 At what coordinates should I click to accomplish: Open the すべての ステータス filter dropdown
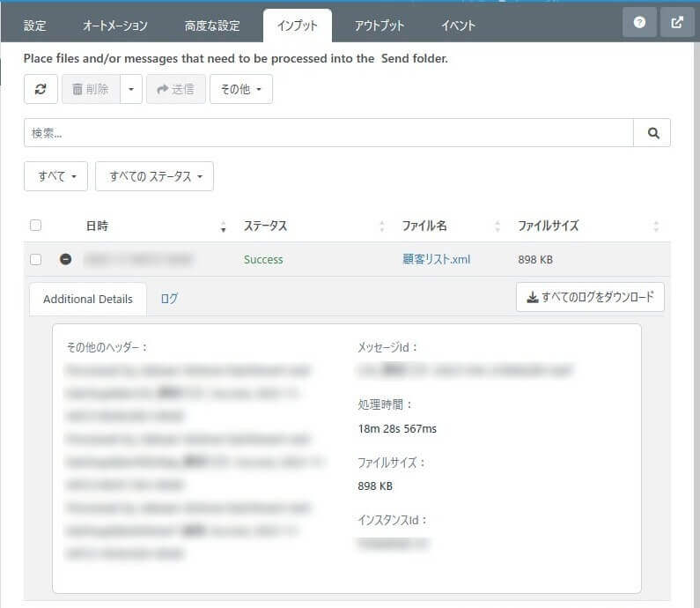(154, 176)
